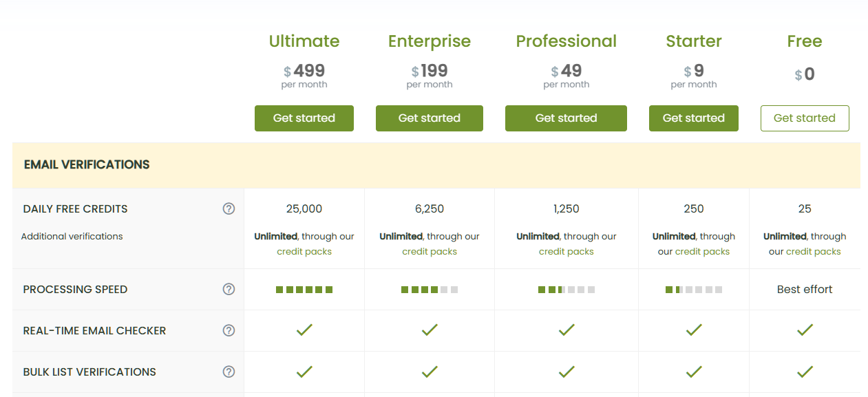The height and width of the screenshot is (397, 868).
Task: Click help icon next to Real-Time Email Checker
Action: tap(229, 331)
